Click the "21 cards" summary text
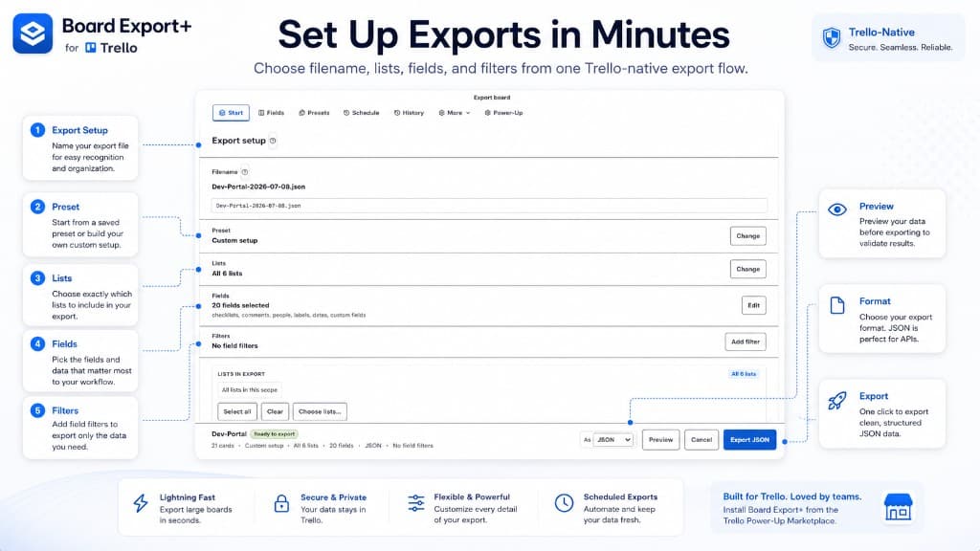The width and height of the screenshot is (980, 551). [222, 446]
